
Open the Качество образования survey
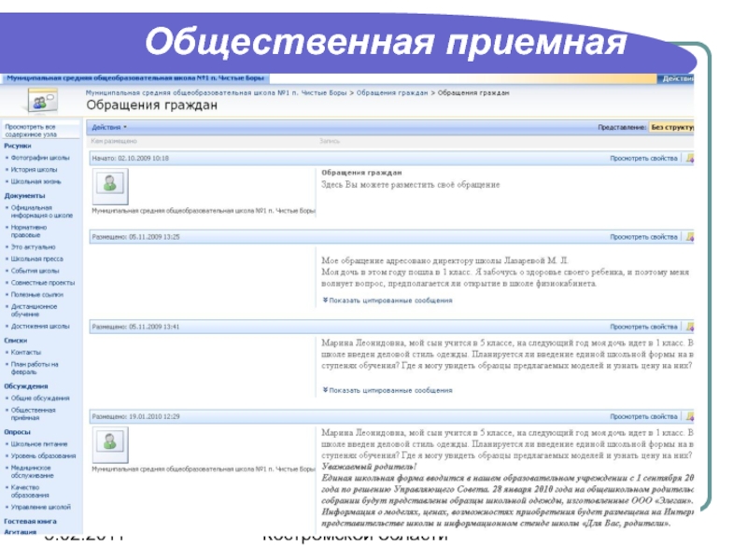pos(28,491)
